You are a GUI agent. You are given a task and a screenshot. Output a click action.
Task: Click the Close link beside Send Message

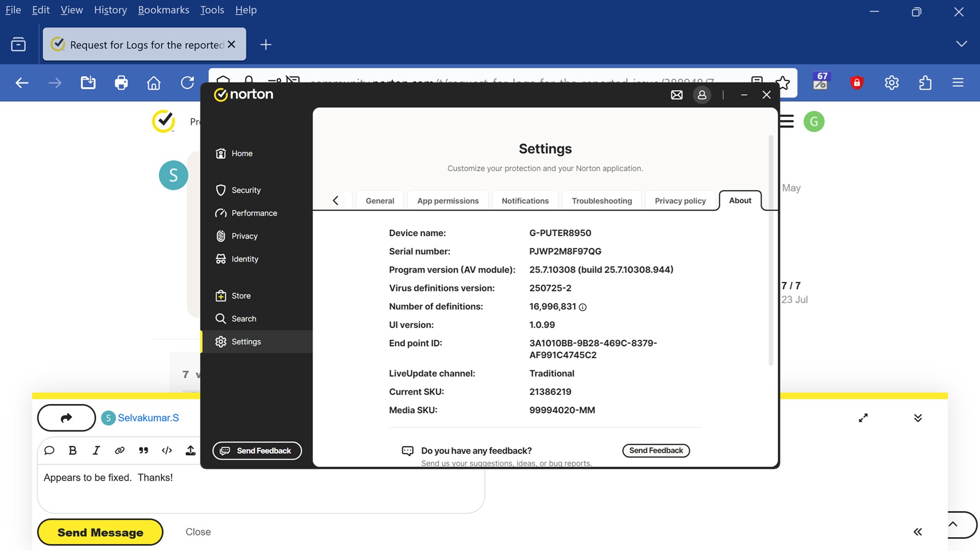[x=198, y=532]
